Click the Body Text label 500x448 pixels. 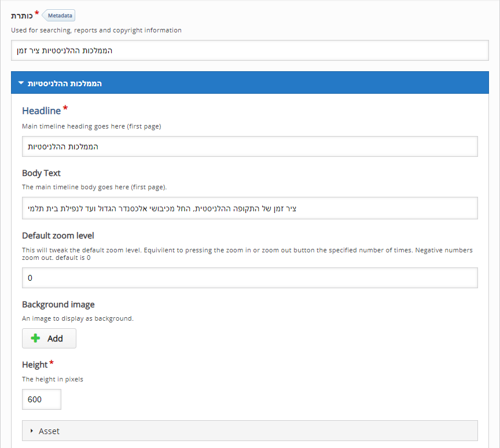[41, 173]
